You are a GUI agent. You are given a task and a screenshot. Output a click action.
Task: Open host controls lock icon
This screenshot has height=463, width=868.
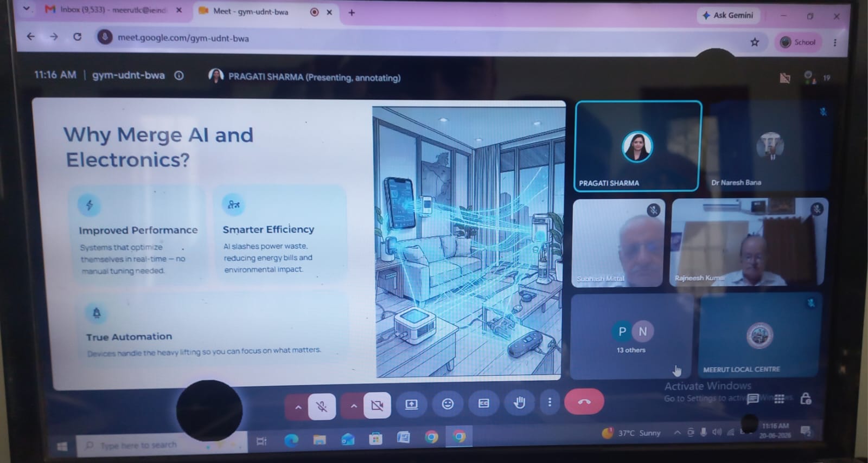[x=806, y=398]
